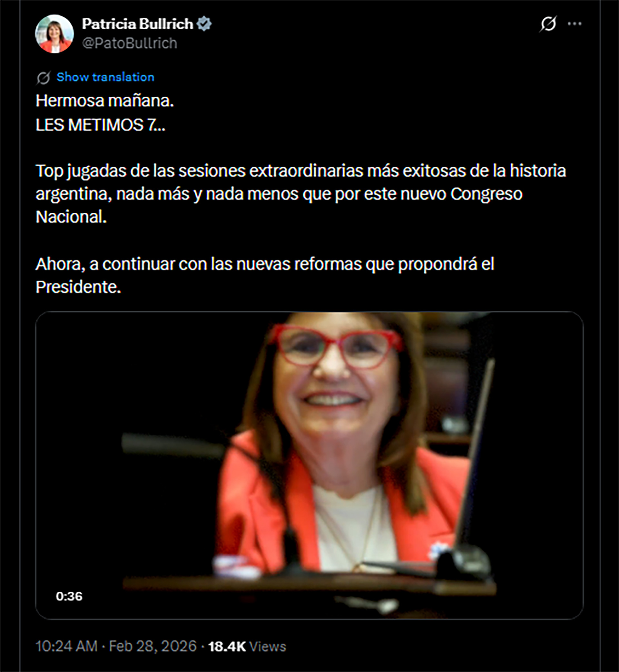This screenshot has width=619, height=672.
Task: Click the red glasses in the video frame
Action: coord(337,346)
